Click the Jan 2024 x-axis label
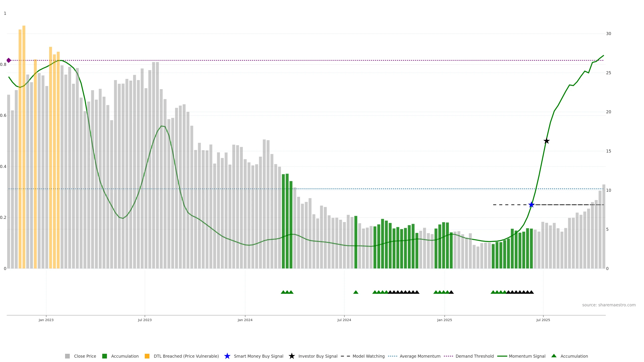 click(x=245, y=320)
